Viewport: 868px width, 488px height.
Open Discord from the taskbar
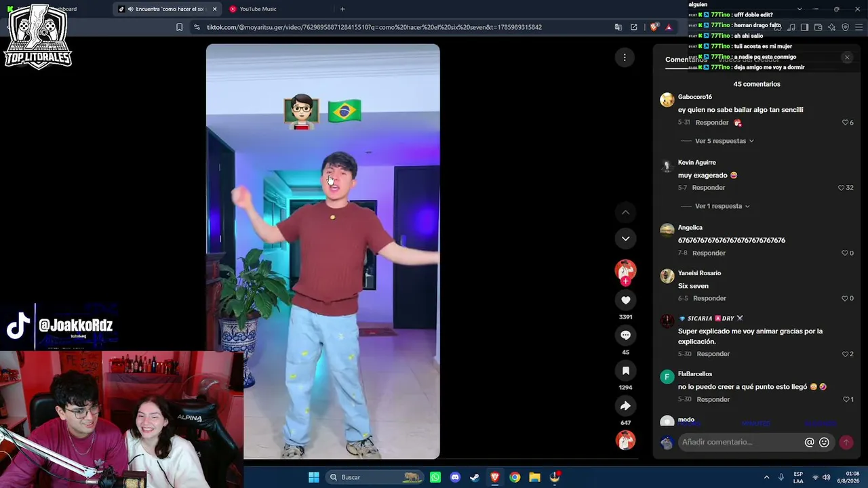tap(455, 477)
